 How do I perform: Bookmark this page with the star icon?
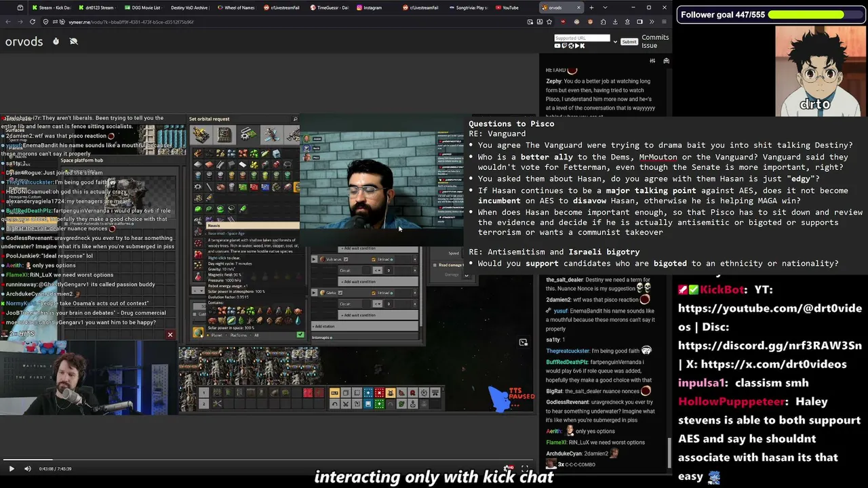point(549,22)
